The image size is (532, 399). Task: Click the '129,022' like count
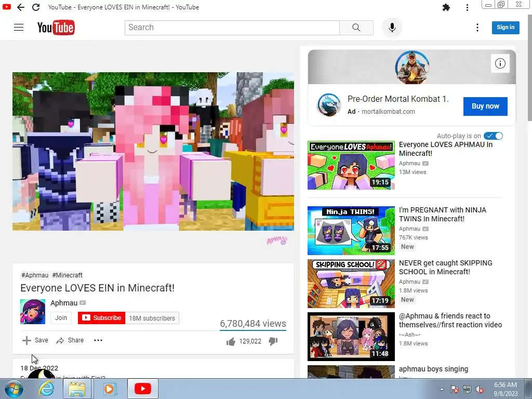[x=250, y=341]
